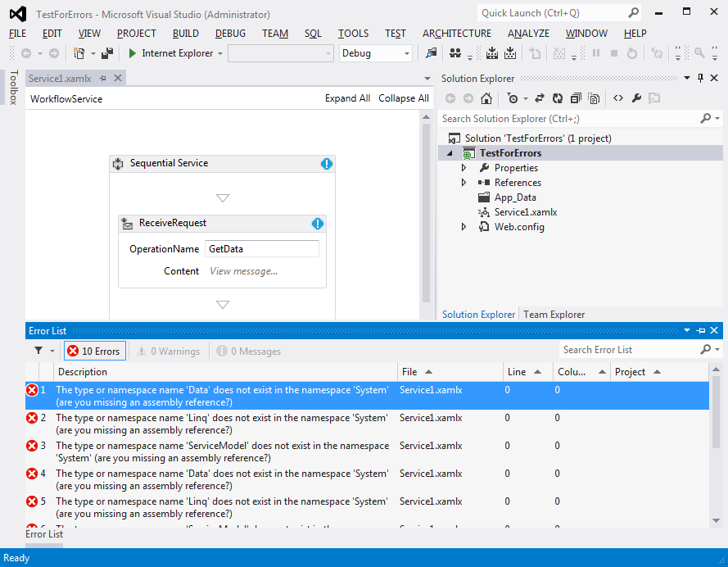Pin the Service1.xamlx tab
This screenshot has width=728, height=567.
(x=102, y=79)
